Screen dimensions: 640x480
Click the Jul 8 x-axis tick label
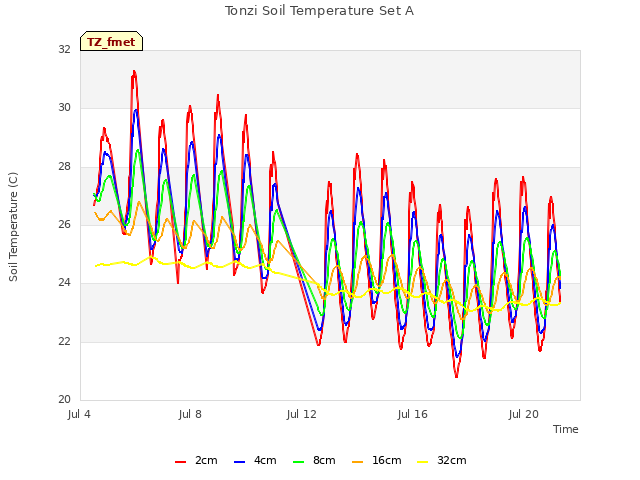pyautogui.click(x=190, y=414)
